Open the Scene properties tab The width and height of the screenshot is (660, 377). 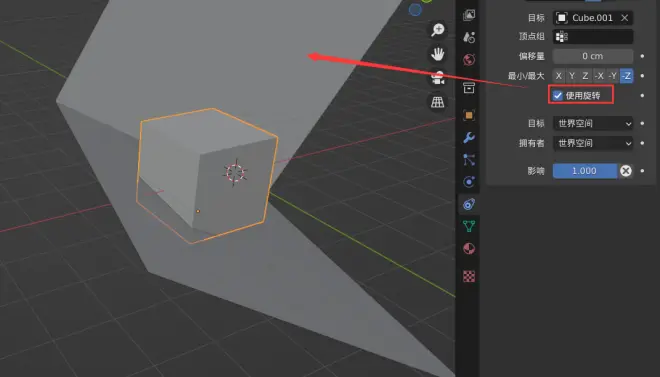pos(469,37)
